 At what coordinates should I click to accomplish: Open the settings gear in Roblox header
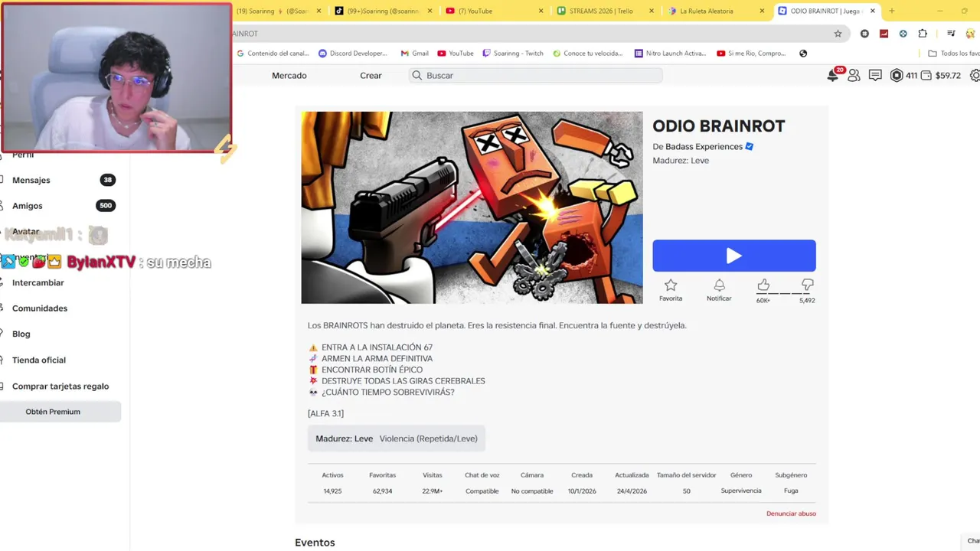click(x=975, y=75)
